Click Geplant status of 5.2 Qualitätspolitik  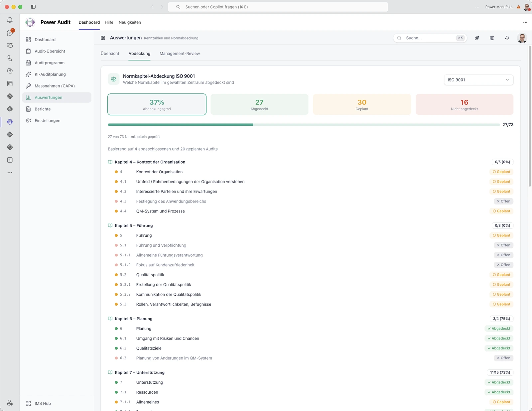pyautogui.click(x=501, y=275)
